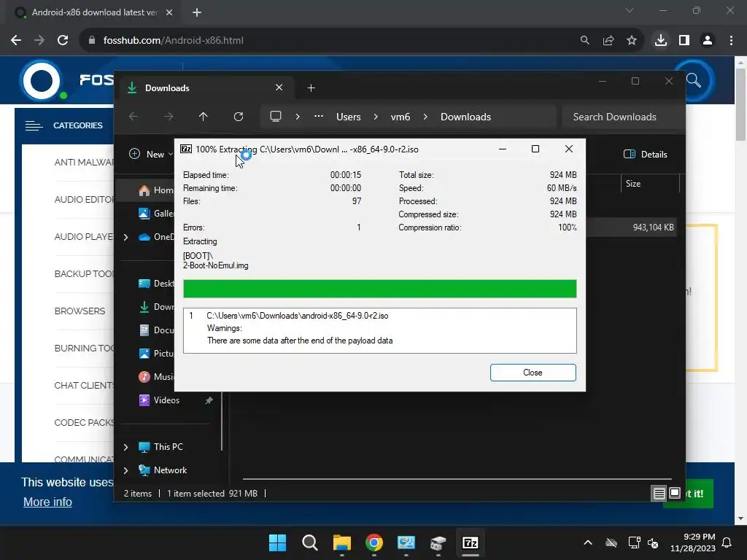The image size is (747, 560).
Task: Click the zoom magnifier in the address bar
Action: [584, 41]
